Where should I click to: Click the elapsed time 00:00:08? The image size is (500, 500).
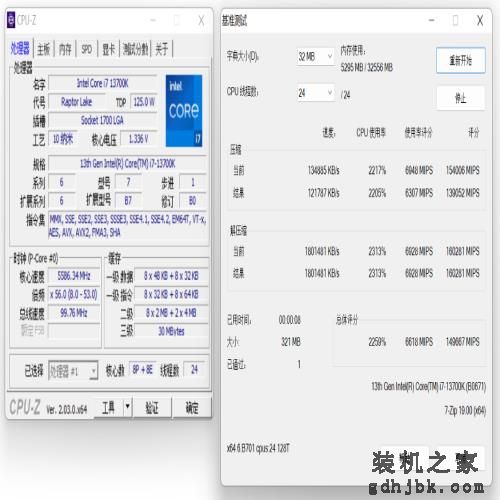tap(290, 320)
